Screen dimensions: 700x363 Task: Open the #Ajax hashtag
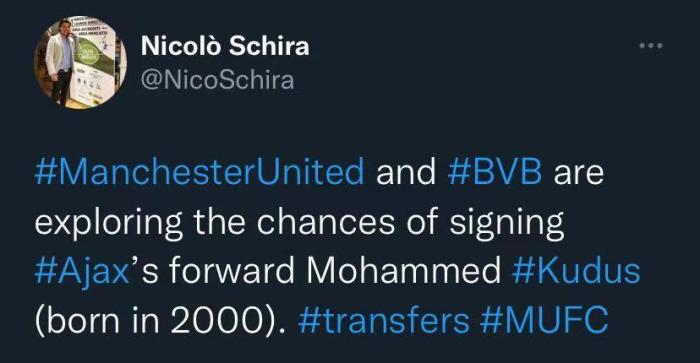(x=82, y=272)
